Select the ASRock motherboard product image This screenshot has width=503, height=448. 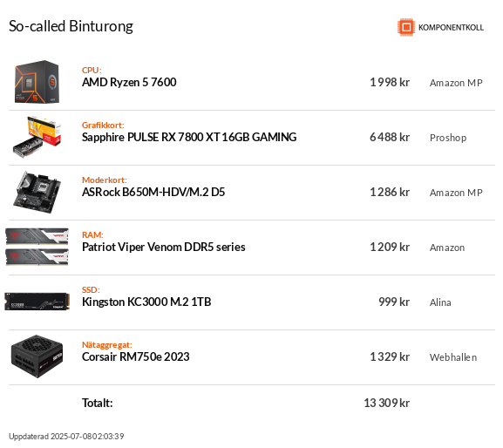tap(37, 192)
